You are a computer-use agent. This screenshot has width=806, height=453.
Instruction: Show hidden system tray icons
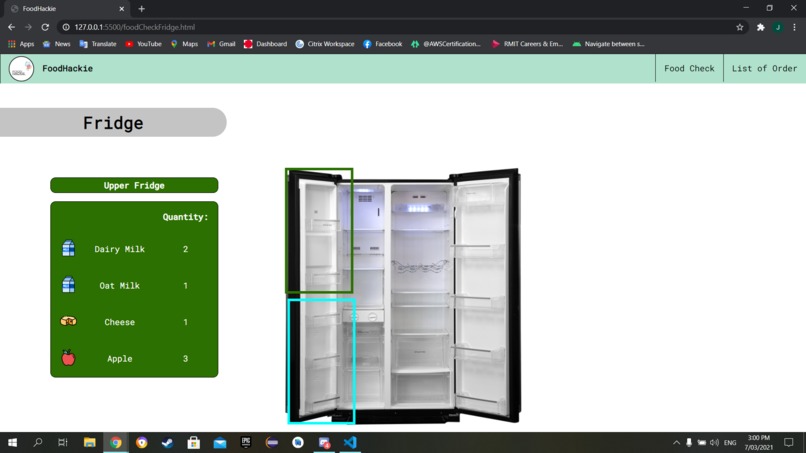pyautogui.click(x=676, y=442)
